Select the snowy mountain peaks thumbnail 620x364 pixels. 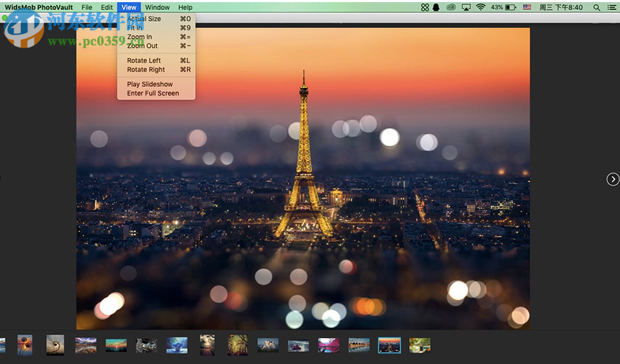[x=268, y=345]
